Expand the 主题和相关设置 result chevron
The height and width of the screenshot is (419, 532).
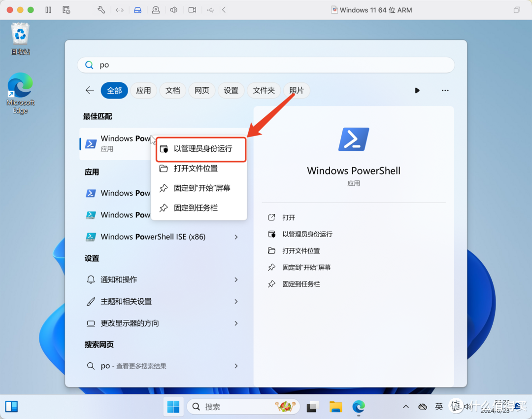pos(236,302)
